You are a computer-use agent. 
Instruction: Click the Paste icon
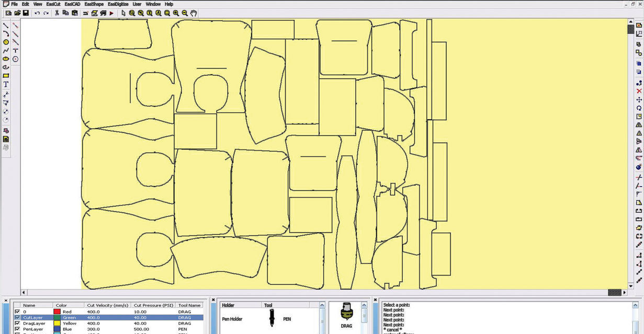tap(74, 14)
